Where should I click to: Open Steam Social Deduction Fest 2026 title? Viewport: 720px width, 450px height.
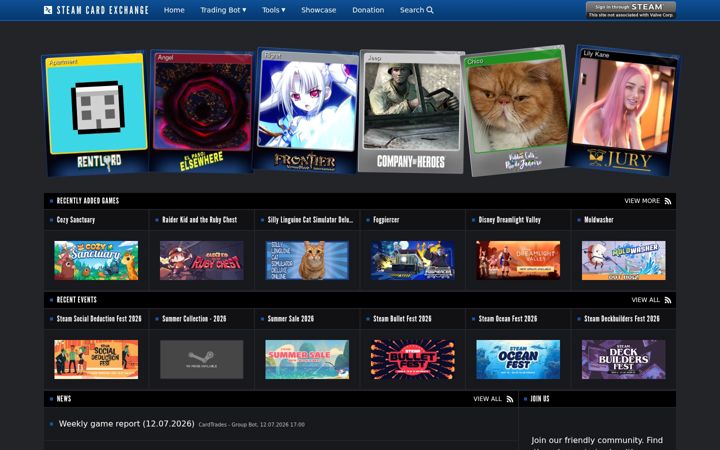tap(99, 319)
